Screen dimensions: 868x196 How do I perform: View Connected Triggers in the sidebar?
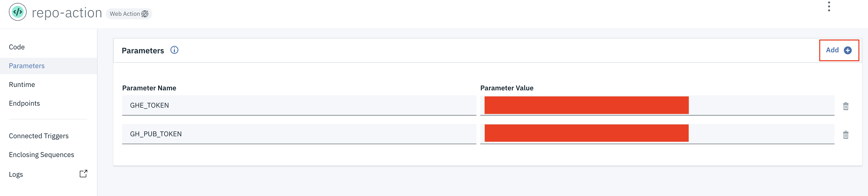(x=39, y=136)
